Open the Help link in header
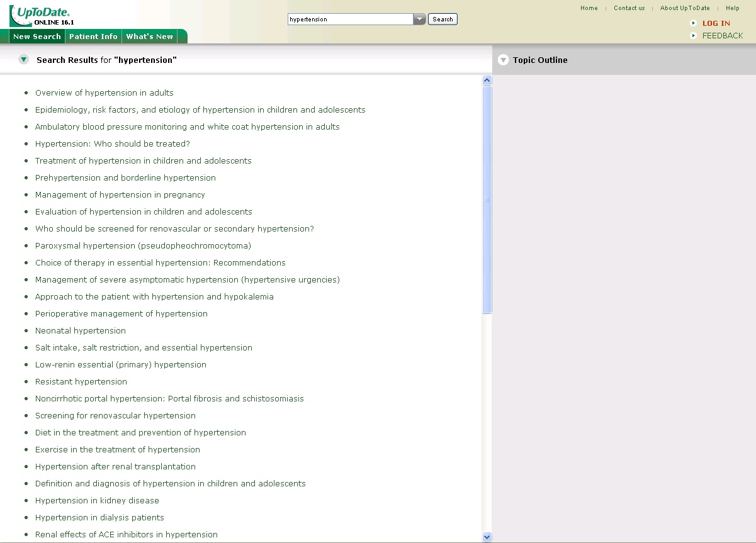 coord(732,8)
